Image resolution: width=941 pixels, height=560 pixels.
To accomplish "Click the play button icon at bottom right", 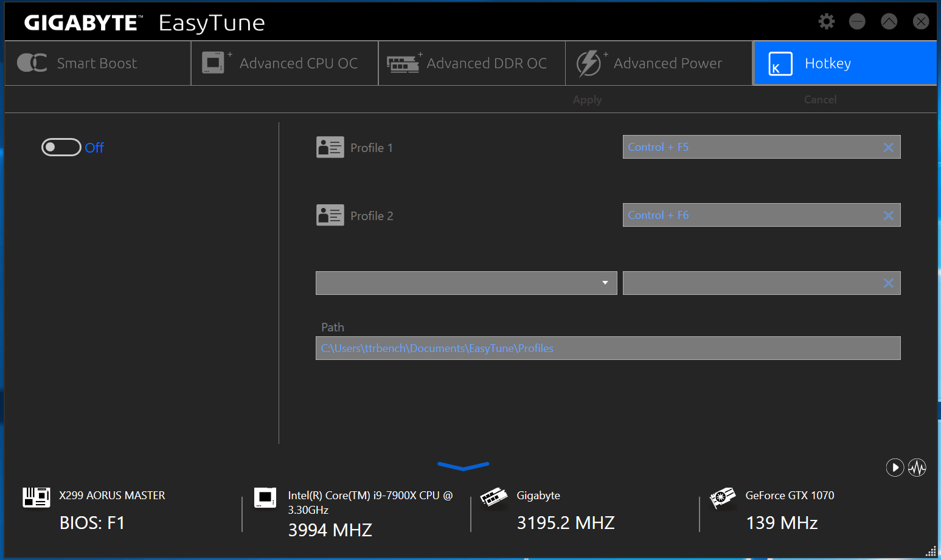I will (x=894, y=468).
